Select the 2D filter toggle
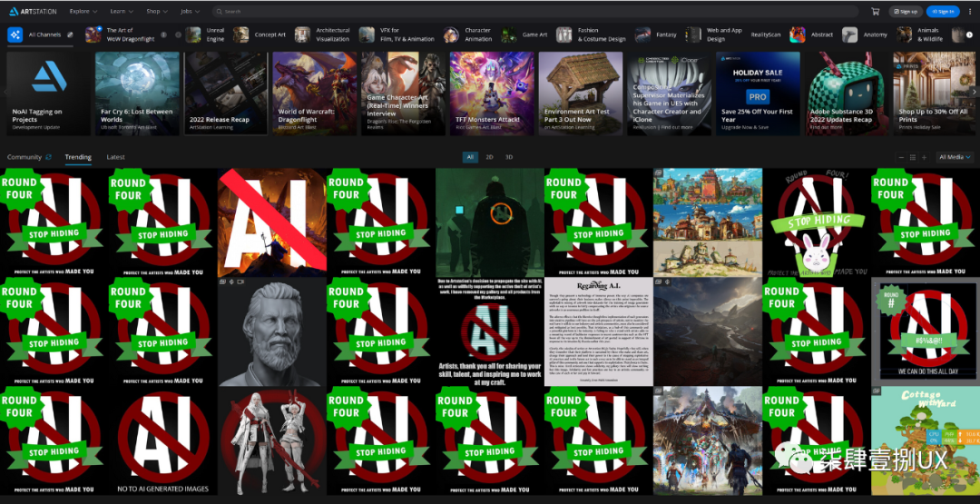This screenshot has height=504, width=980. pos(489,157)
